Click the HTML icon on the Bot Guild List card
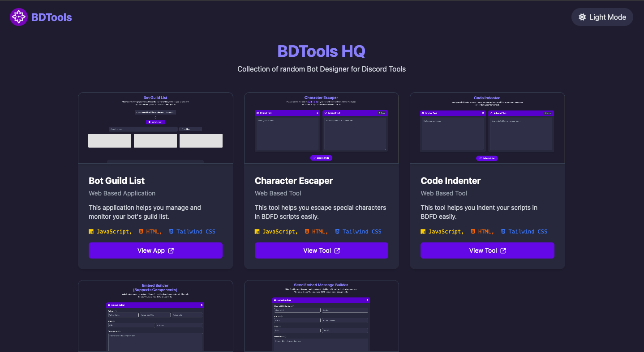 pos(140,231)
